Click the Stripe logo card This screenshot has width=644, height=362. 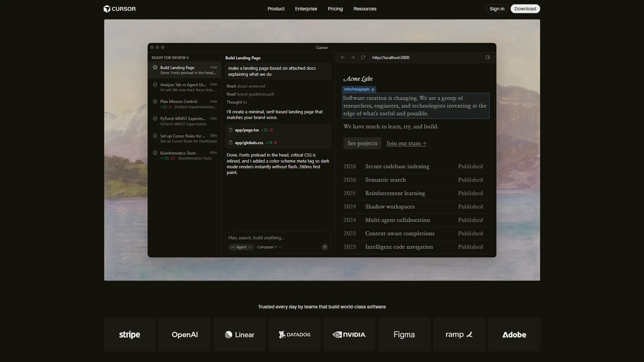(x=130, y=335)
